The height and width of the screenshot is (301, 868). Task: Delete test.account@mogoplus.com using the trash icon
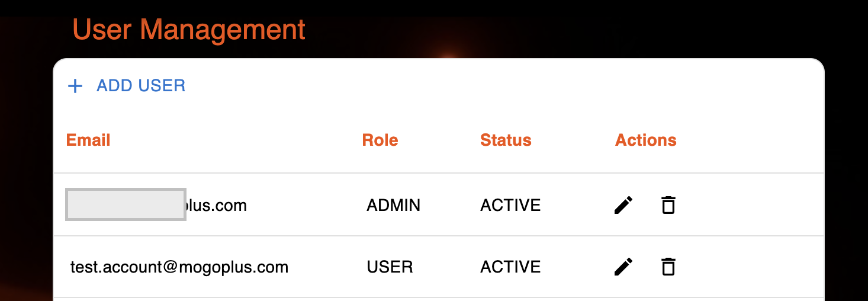pyautogui.click(x=668, y=267)
